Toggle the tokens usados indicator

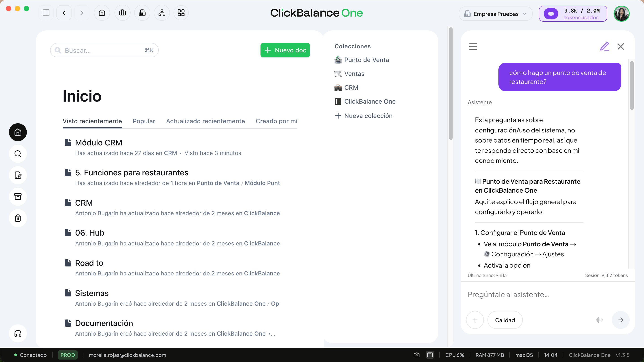pos(573,14)
